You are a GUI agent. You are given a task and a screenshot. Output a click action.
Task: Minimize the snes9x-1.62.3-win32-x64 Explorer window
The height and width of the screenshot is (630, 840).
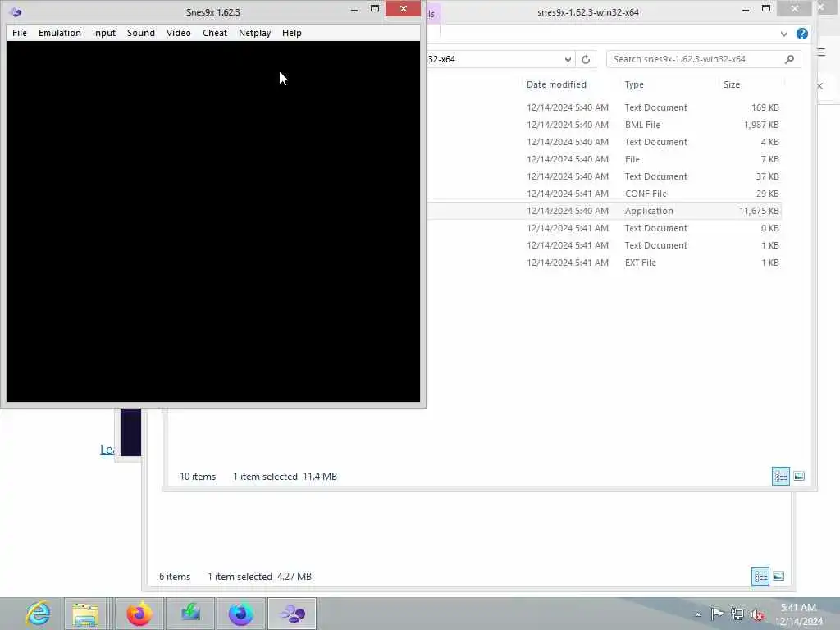[x=745, y=9]
